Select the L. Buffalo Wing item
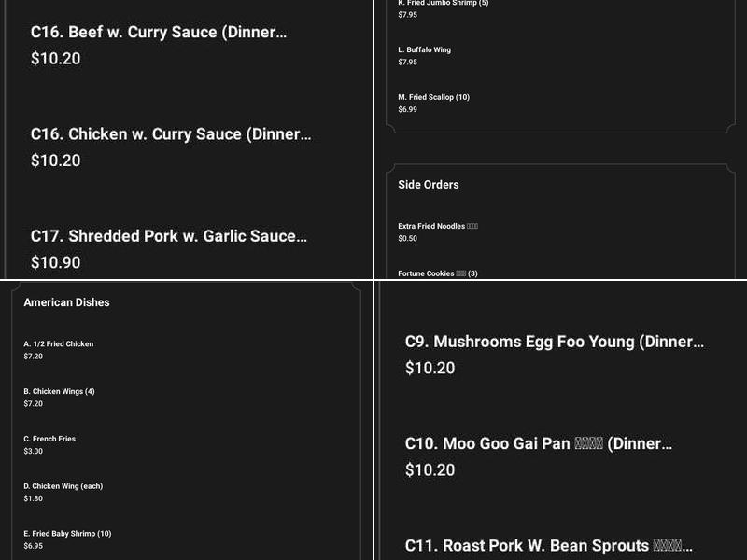Image resolution: width=747 pixels, height=560 pixels. [x=424, y=49]
